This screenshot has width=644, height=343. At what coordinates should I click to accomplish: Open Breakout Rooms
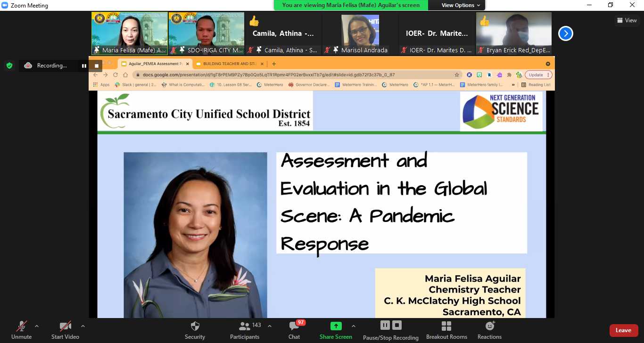446,327
